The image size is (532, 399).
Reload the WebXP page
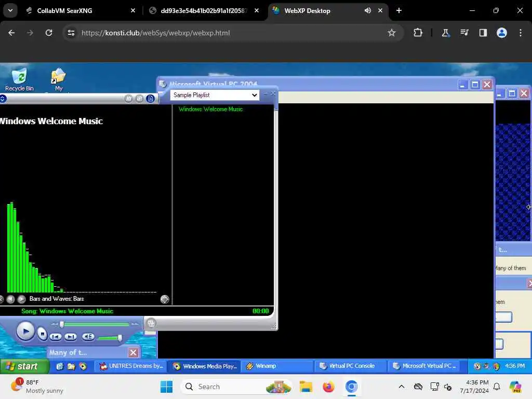pyautogui.click(x=49, y=33)
